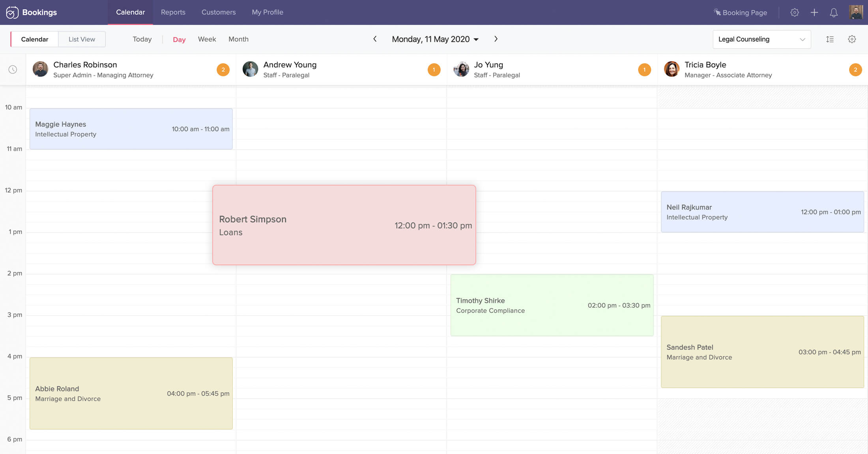
Task: Select the Calendar view toggle
Action: (x=35, y=39)
